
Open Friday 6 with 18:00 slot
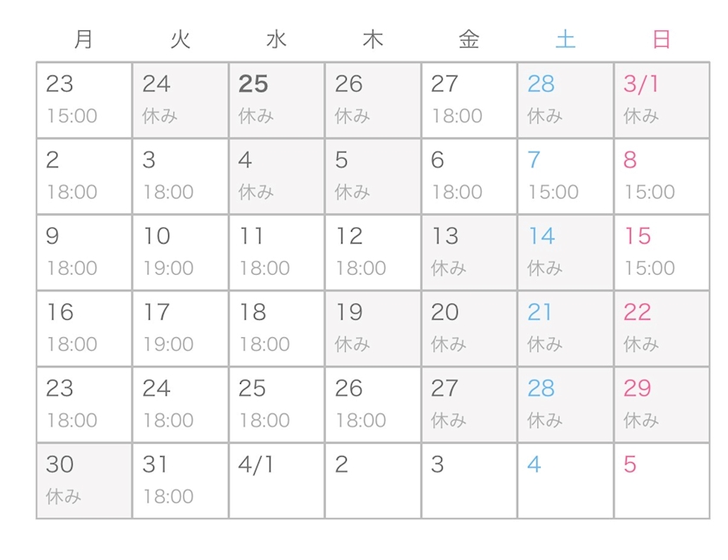pos(469,176)
